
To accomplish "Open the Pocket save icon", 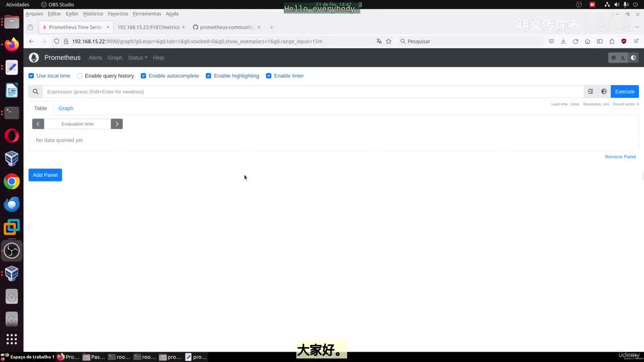I will coord(551,41).
